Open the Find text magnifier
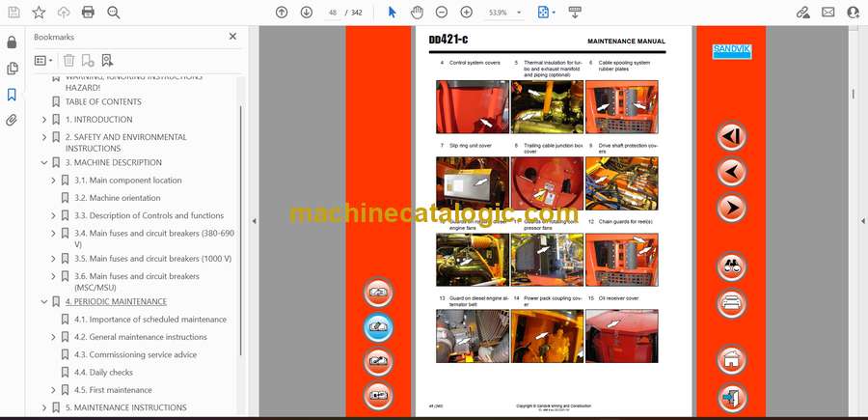This screenshot has height=420, width=868. [114, 13]
